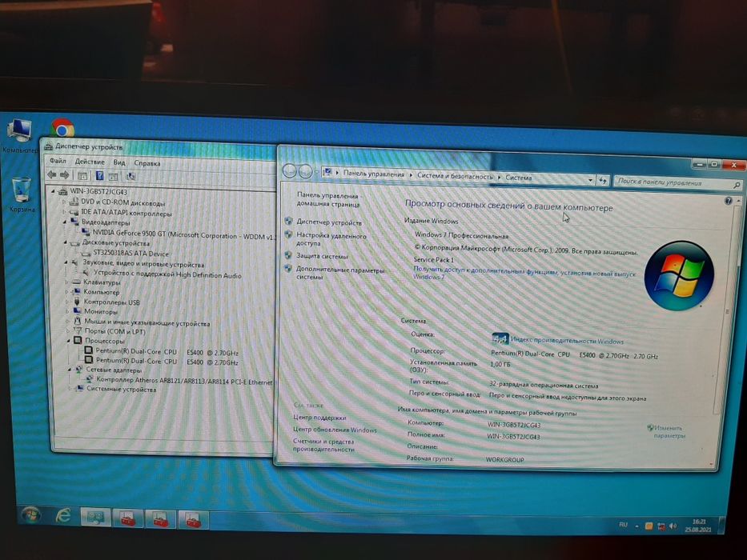Open the address bar history dropdown arrow
Viewport: 747px width, 560px height.
(590, 179)
